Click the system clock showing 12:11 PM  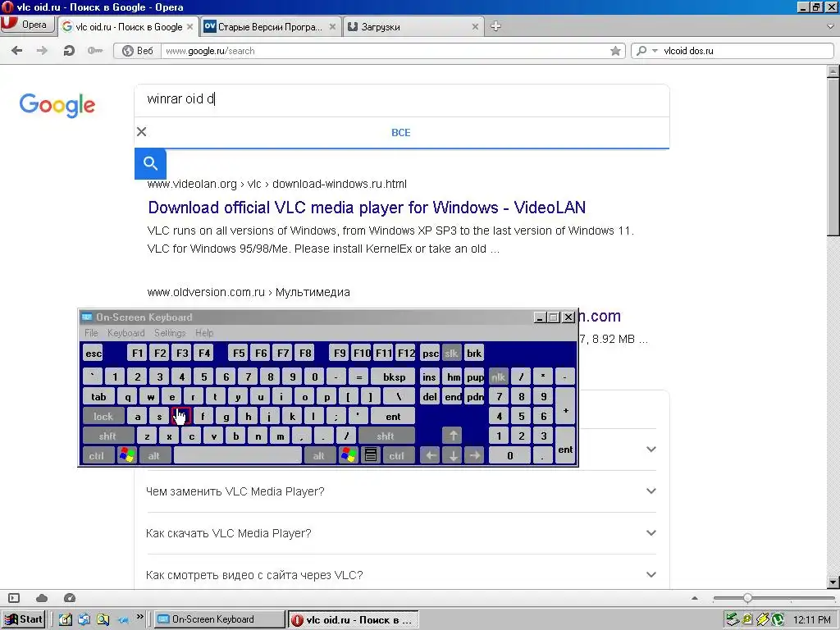[811, 620]
